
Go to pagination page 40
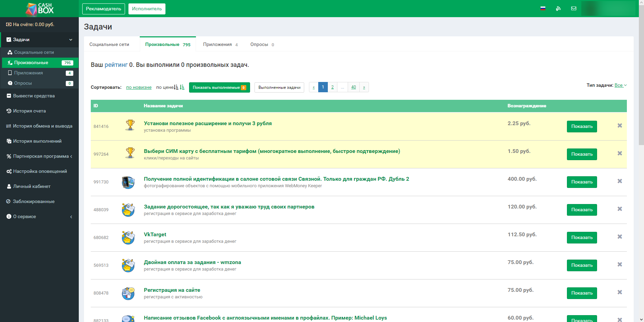point(354,87)
